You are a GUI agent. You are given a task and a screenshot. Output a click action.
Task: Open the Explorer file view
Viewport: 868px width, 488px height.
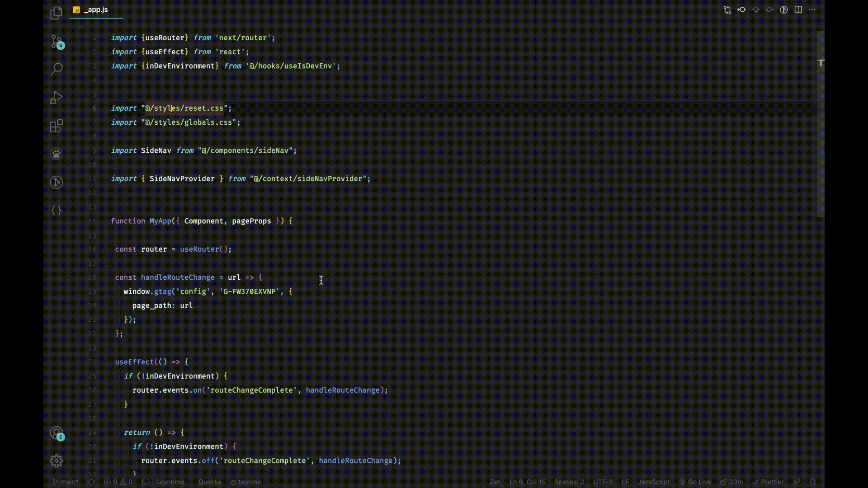click(x=56, y=13)
